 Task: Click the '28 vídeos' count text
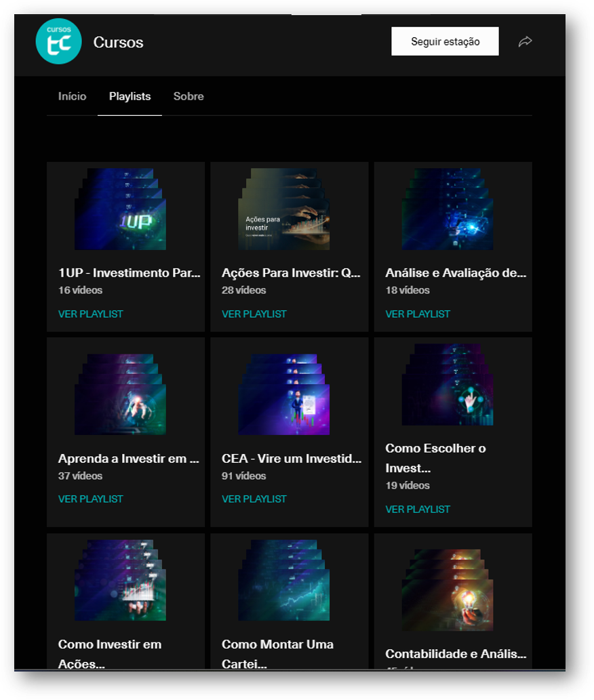coord(244,290)
